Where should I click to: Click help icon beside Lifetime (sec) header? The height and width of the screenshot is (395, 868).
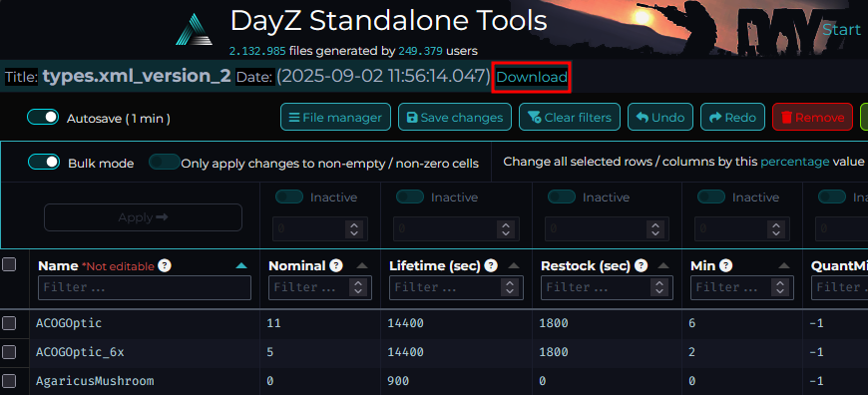pyautogui.click(x=491, y=265)
